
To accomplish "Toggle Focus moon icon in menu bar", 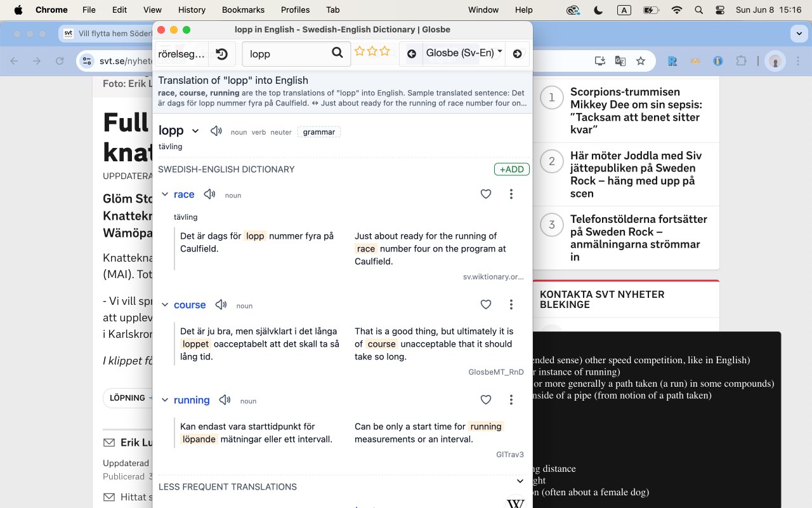I will (x=598, y=10).
